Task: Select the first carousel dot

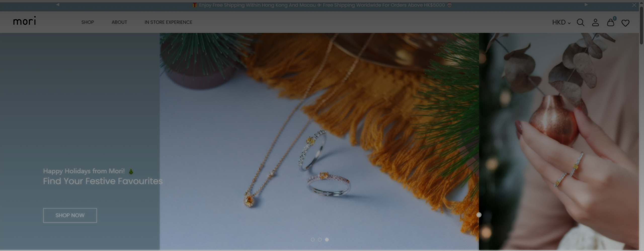Action: point(313,240)
